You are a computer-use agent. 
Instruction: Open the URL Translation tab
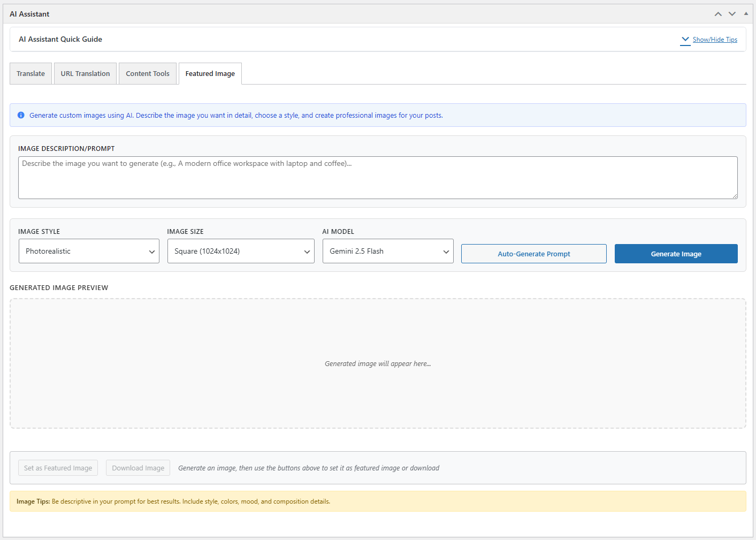coord(85,74)
